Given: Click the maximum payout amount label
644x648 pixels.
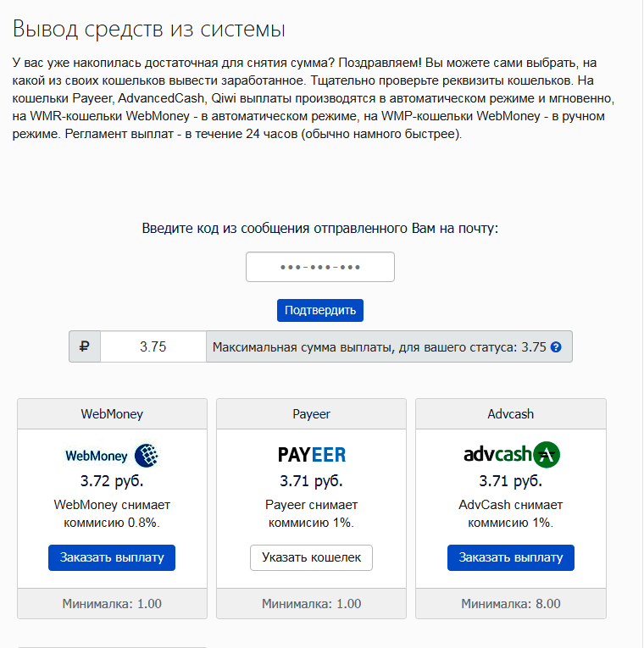Looking at the screenshot, I should coord(380,347).
